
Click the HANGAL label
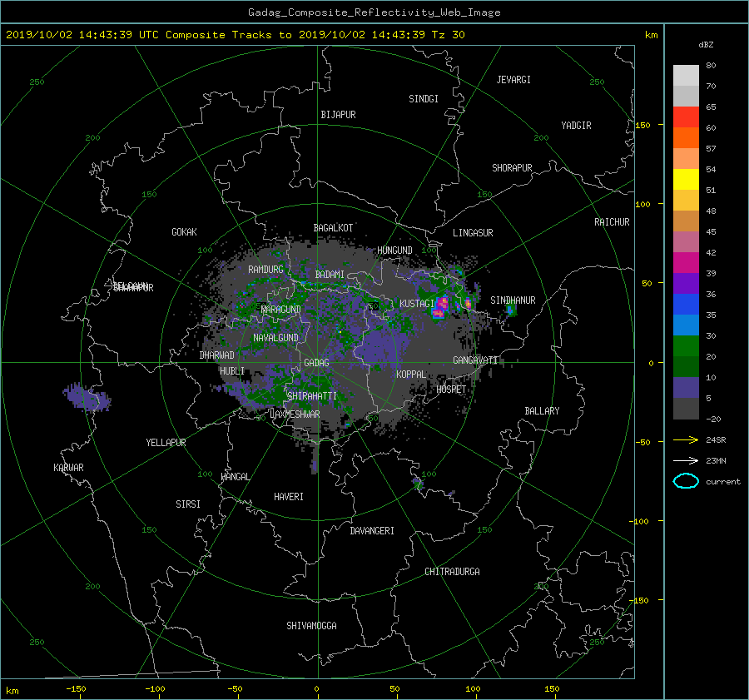pyautogui.click(x=236, y=477)
